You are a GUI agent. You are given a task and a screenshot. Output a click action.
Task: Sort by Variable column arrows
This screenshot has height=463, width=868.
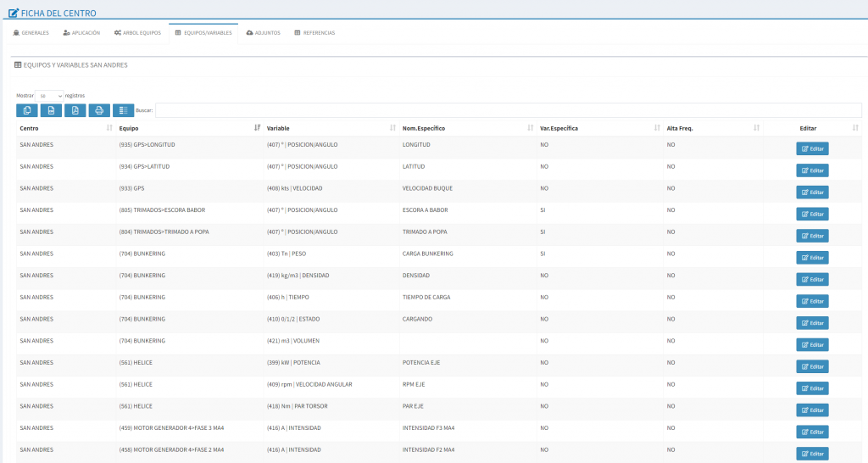(392, 128)
